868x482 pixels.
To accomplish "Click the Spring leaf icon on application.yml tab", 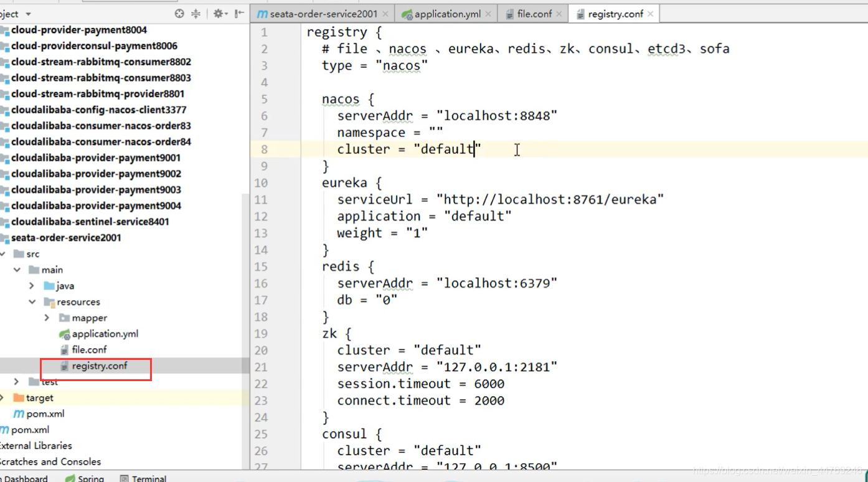I will 407,14.
